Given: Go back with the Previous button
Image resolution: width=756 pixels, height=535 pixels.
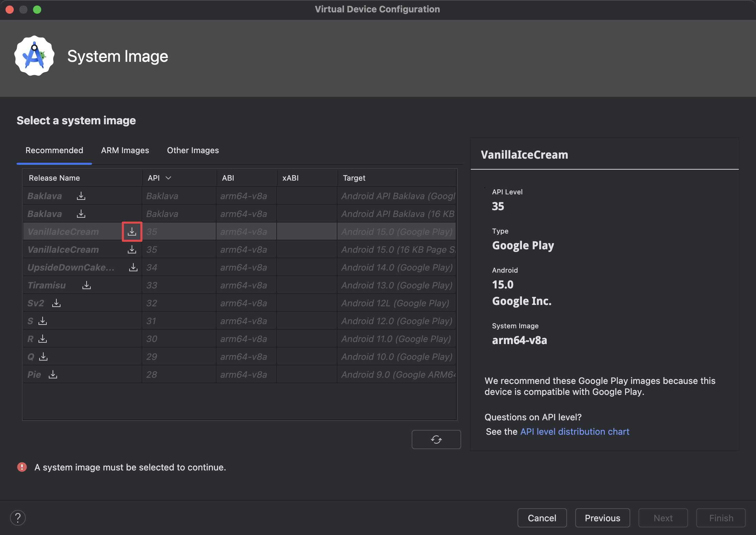Looking at the screenshot, I should (x=602, y=517).
